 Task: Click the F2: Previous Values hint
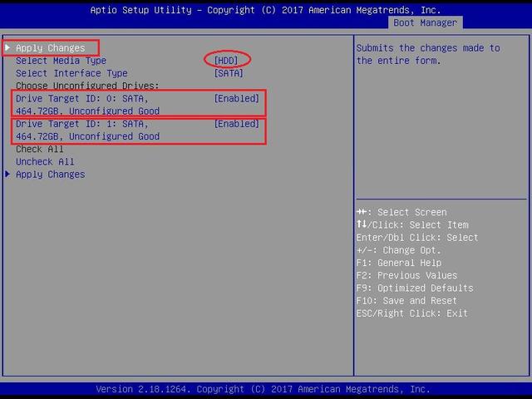coord(406,276)
